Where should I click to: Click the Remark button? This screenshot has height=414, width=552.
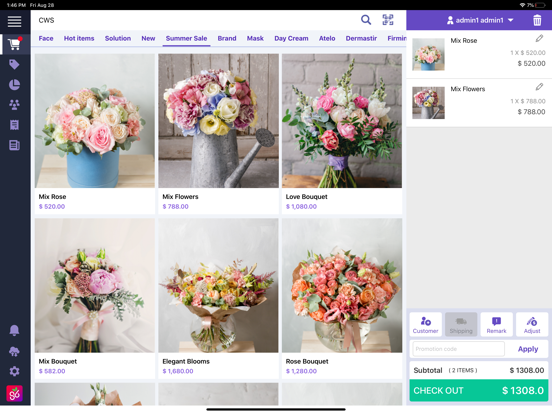[496, 324]
